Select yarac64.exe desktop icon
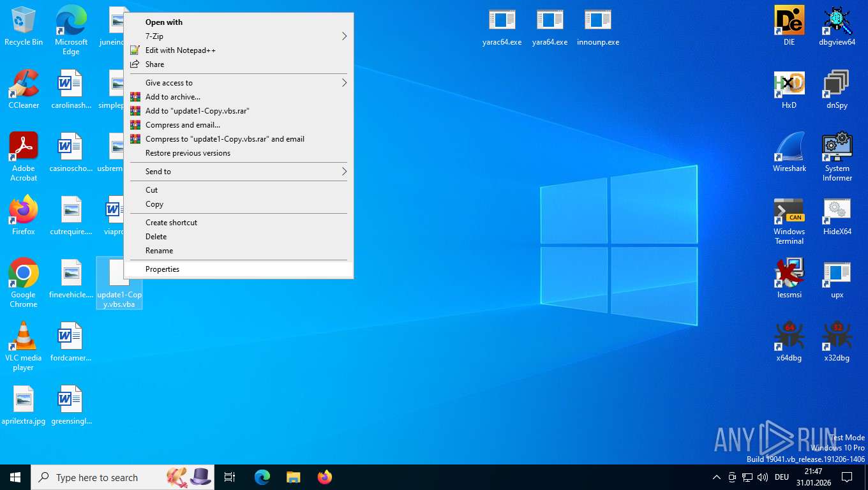 click(x=502, y=27)
